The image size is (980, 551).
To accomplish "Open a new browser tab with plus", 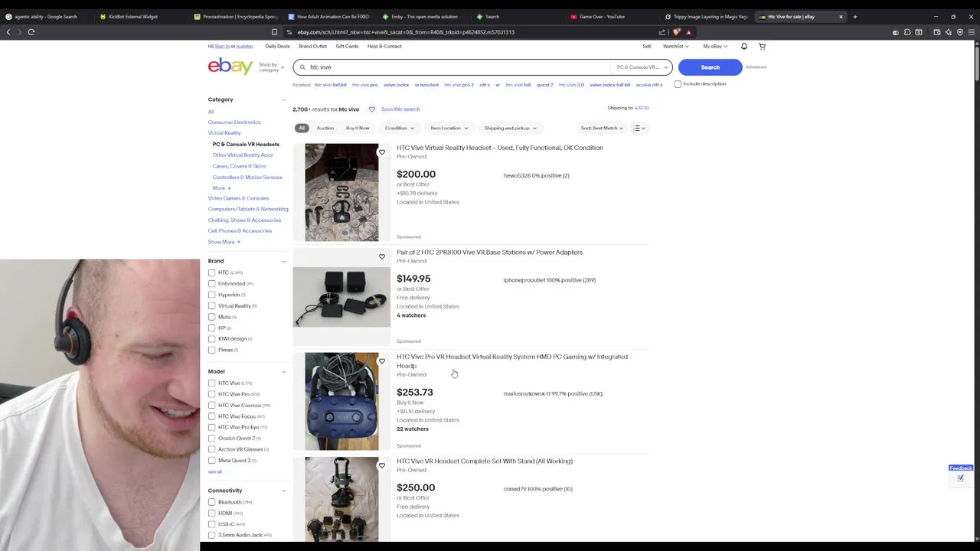I will tap(855, 16).
